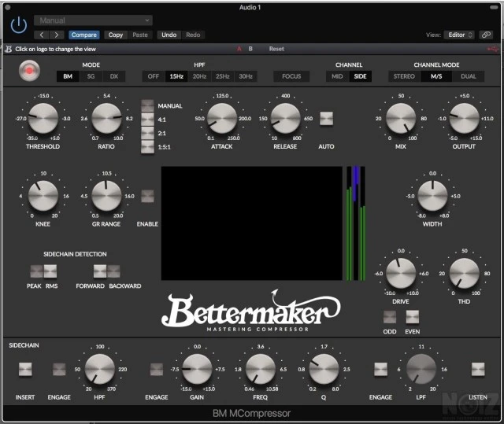The image size is (504, 424).
Task: Toggle the AUTO release switch
Action: 326,119
